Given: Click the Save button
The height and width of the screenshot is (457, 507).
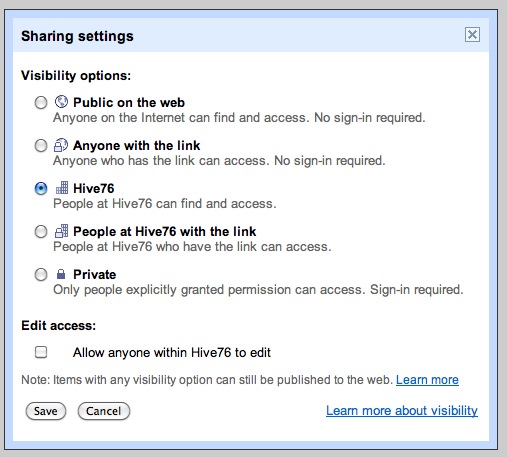Looking at the screenshot, I should click(x=46, y=411).
